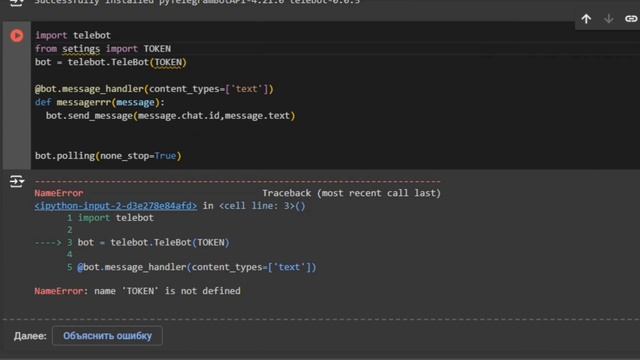Click the 'Объяснить ошибку' button
The image size is (640, 360).
click(x=107, y=336)
